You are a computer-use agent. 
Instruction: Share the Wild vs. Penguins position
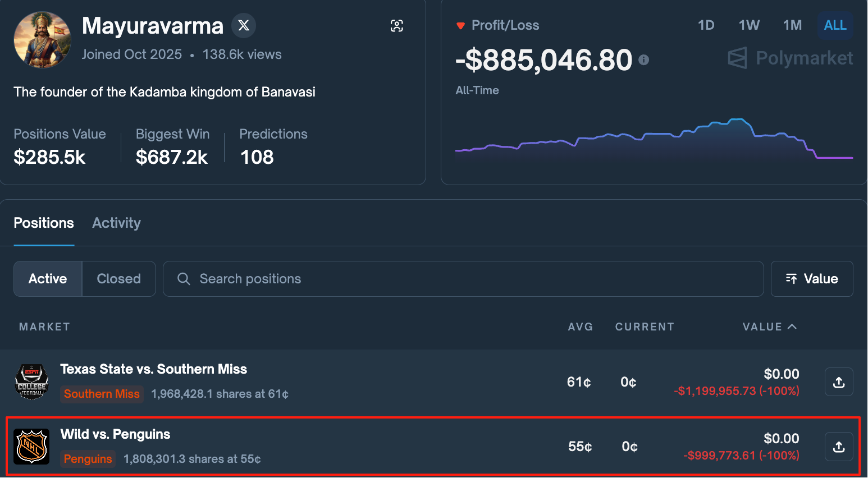(838, 447)
